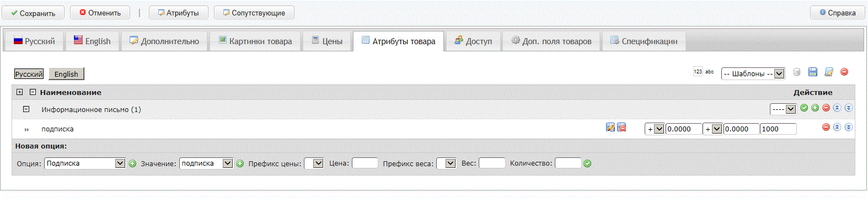Click the double-arrow marker beside подписка
The height and width of the screenshot is (201, 868).
[x=26, y=130]
